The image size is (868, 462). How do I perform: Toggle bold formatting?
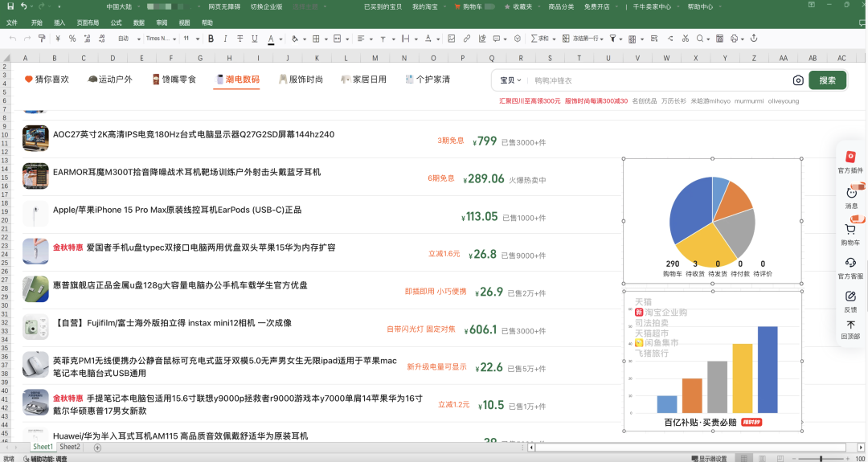(x=211, y=39)
